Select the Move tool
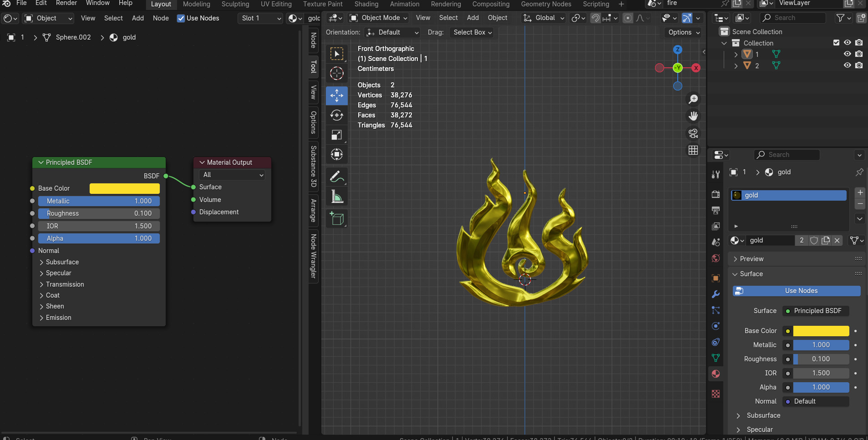The height and width of the screenshot is (440, 868). [337, 96]
